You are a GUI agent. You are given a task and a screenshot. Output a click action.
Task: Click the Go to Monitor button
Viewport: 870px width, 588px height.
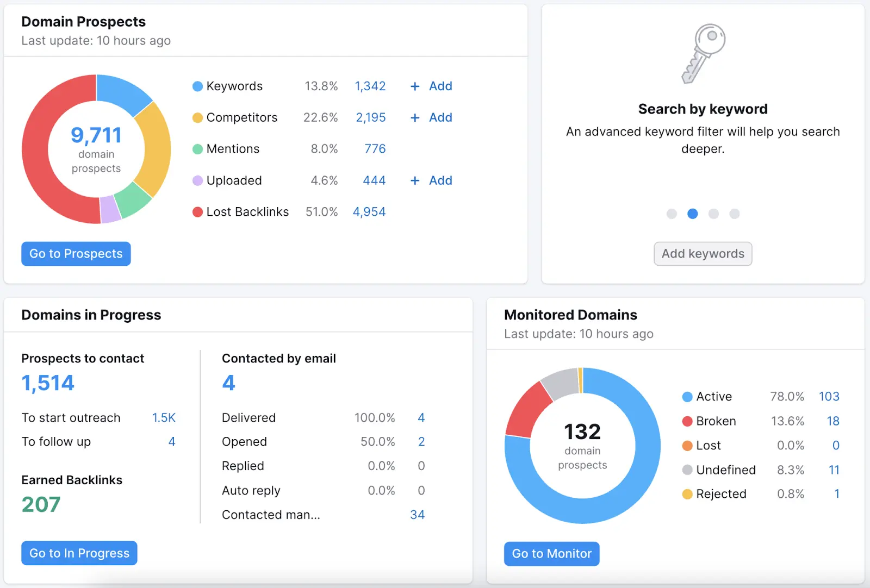point(551,554)
